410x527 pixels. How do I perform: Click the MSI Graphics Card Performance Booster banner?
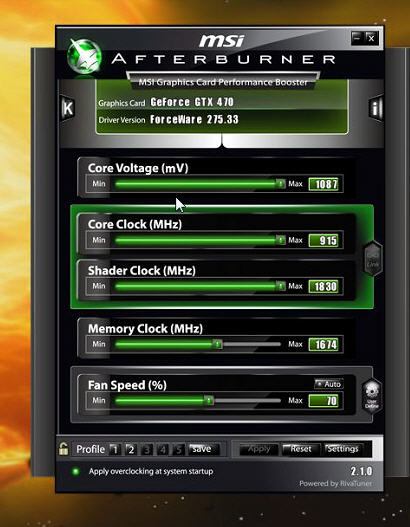coord(223,82)
